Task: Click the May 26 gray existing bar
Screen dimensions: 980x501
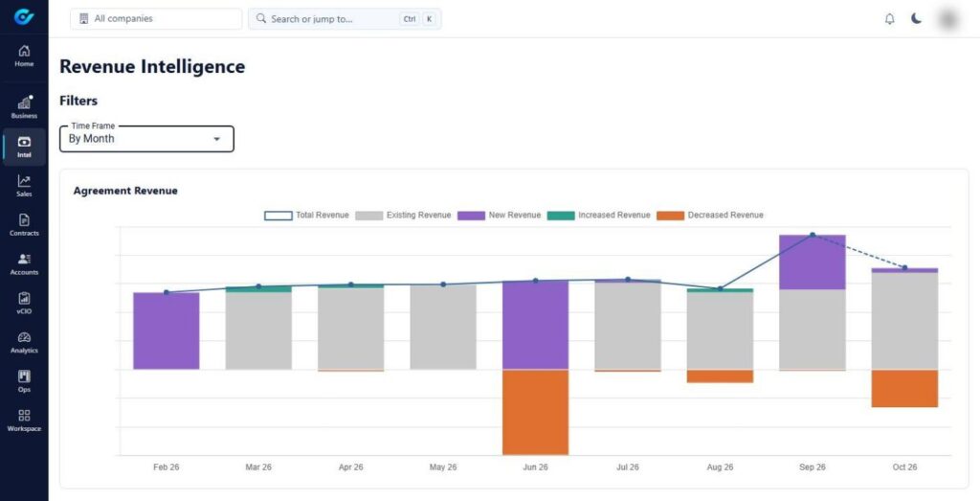Action: 443,327
